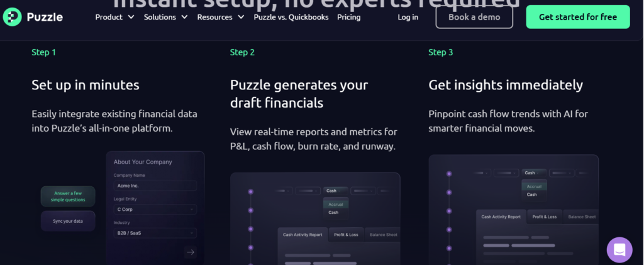Click the Log in link
The width and height of the screenshot is (644, 265).
point(408,17)
